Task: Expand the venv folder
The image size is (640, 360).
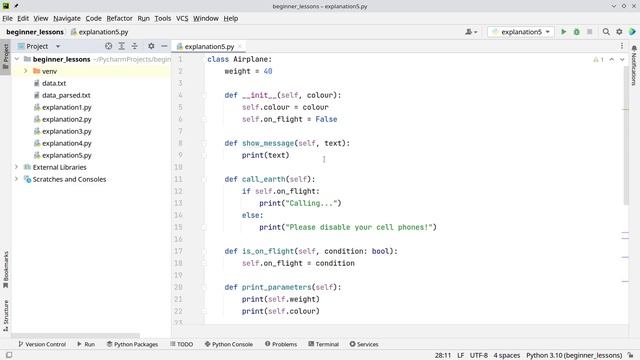Action: coord(26,71)
